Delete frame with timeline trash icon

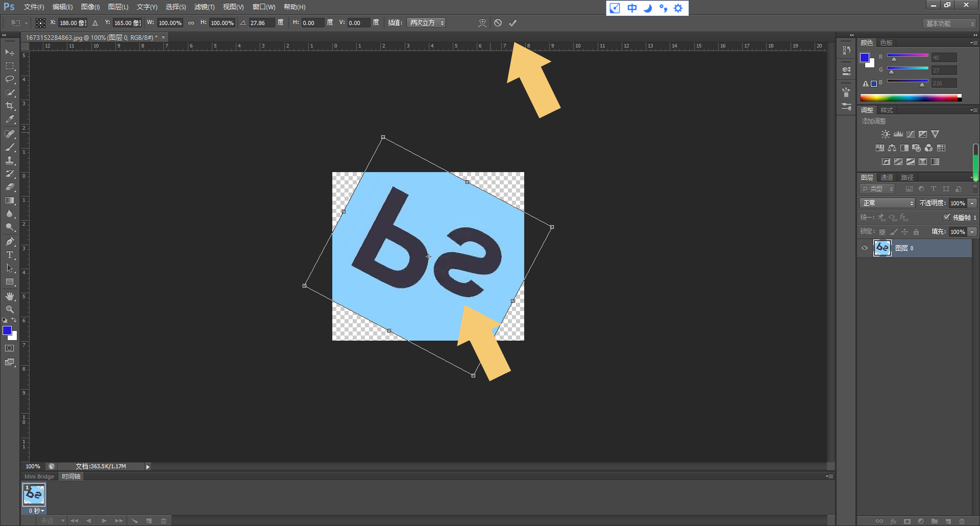click(164, 521)
